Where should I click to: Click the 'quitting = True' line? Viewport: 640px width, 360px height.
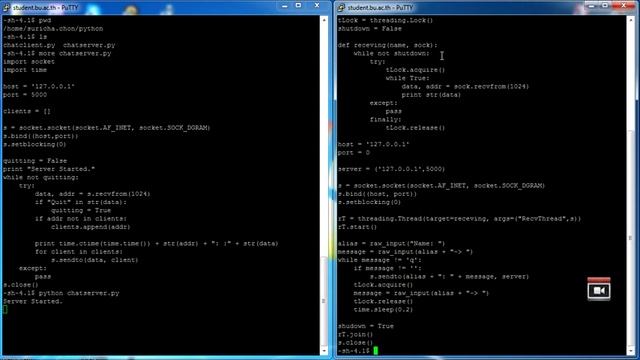81,211
